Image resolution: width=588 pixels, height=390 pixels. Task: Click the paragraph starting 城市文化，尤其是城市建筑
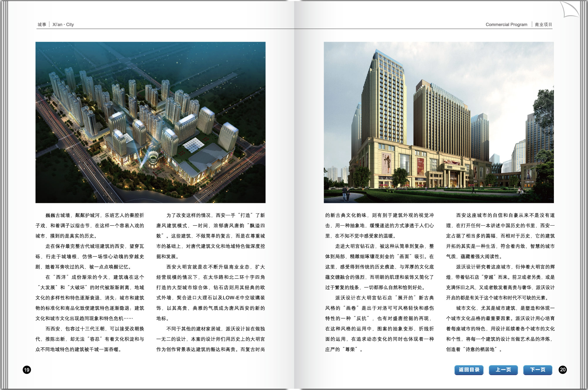500,329
